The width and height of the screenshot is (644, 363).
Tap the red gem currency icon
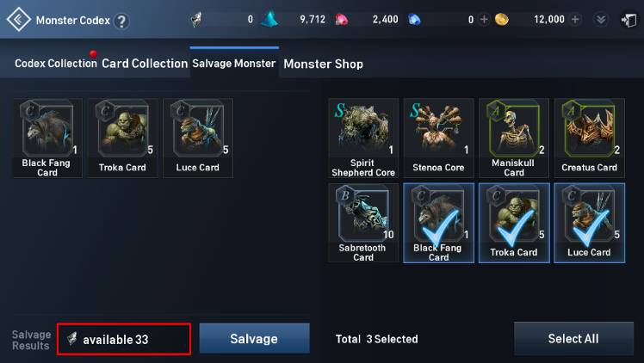coord(341,20)
